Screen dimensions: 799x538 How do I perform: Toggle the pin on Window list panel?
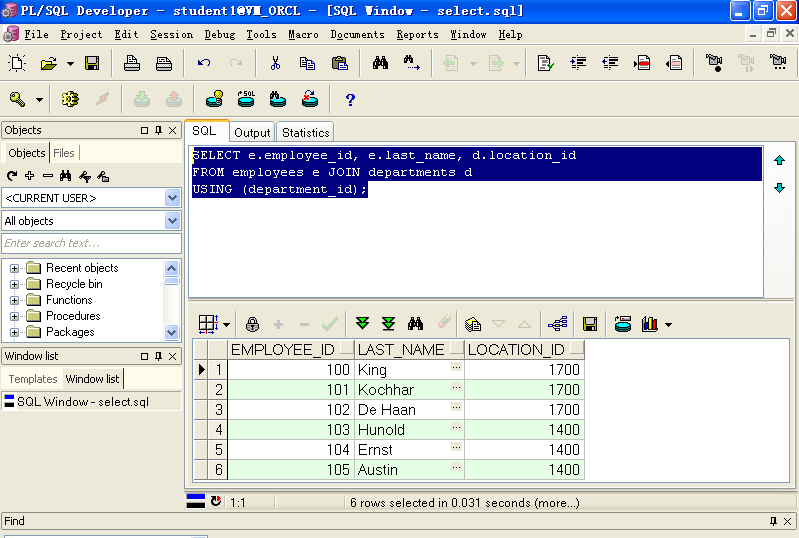[x=158, y=356]
